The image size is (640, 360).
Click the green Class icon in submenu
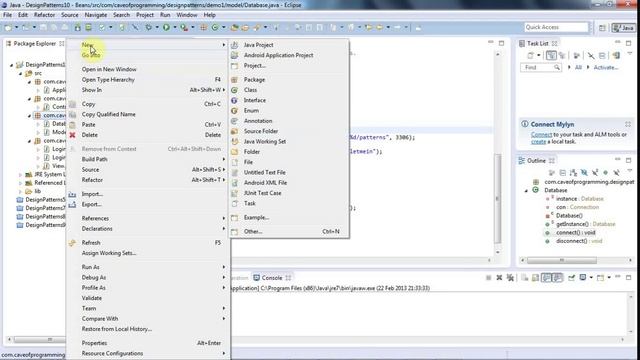[x=234, y=90]
